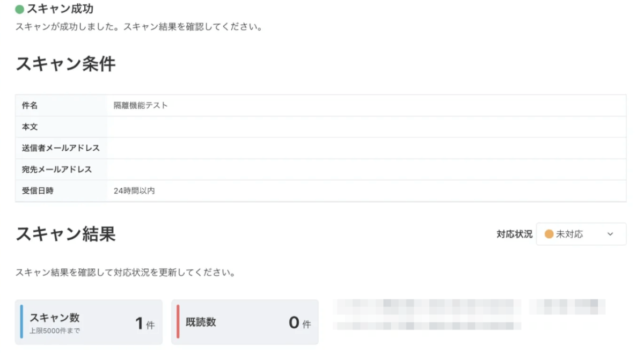Image resolution: width=644 pixels, height=353 pixels.
Task: Click the 件名 row label
Action: pyautogui.click(x=30, y=106)
